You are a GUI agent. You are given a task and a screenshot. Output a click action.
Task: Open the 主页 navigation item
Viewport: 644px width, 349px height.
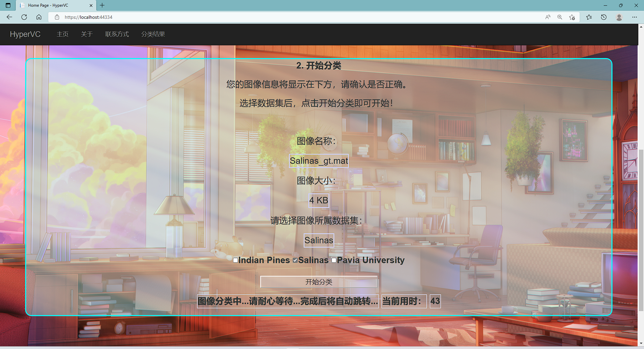click(62, 34)
